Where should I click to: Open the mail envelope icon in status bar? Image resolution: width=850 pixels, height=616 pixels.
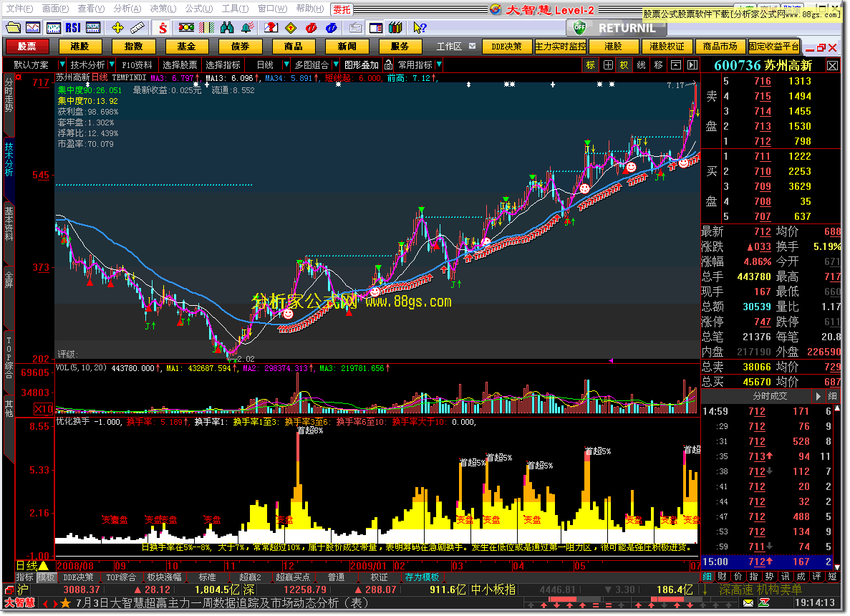pyautogui.click(x=748, y=602)
